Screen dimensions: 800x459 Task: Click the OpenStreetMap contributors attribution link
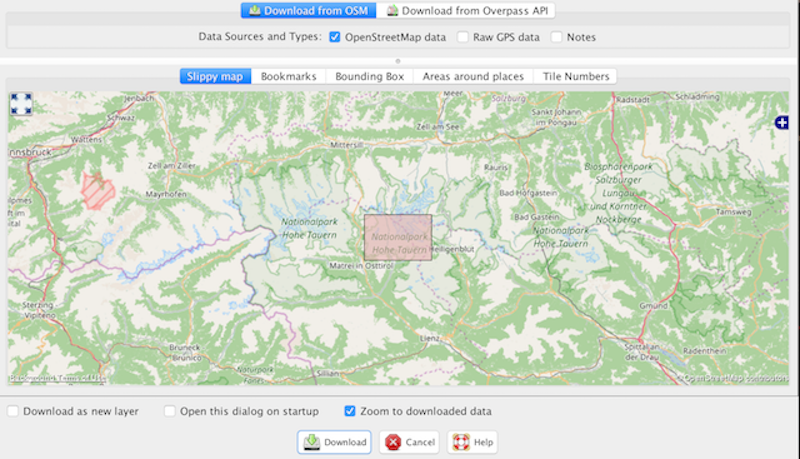click(735, 378)
